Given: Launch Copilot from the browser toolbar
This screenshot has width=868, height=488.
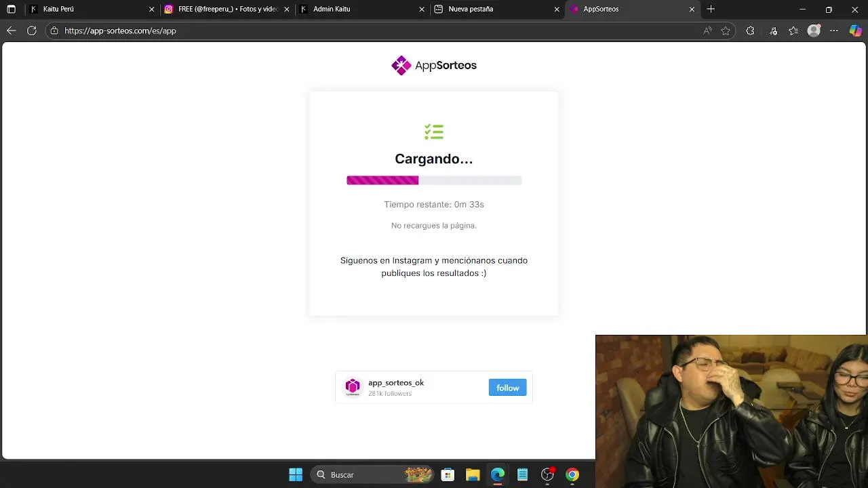Looking at the screenshot, I should pos(856,30).
